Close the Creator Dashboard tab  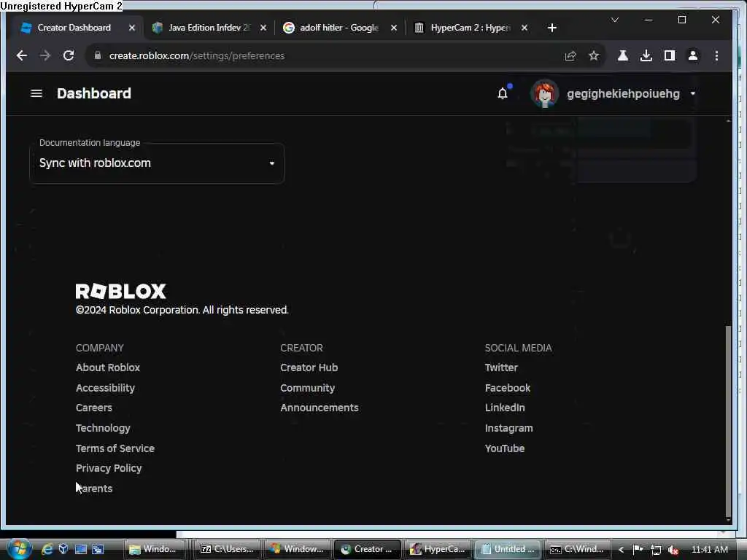pos(132,28)
